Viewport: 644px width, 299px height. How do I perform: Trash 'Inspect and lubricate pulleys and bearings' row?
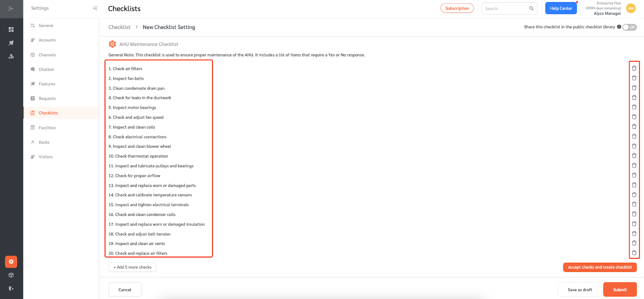click(634, 165)
